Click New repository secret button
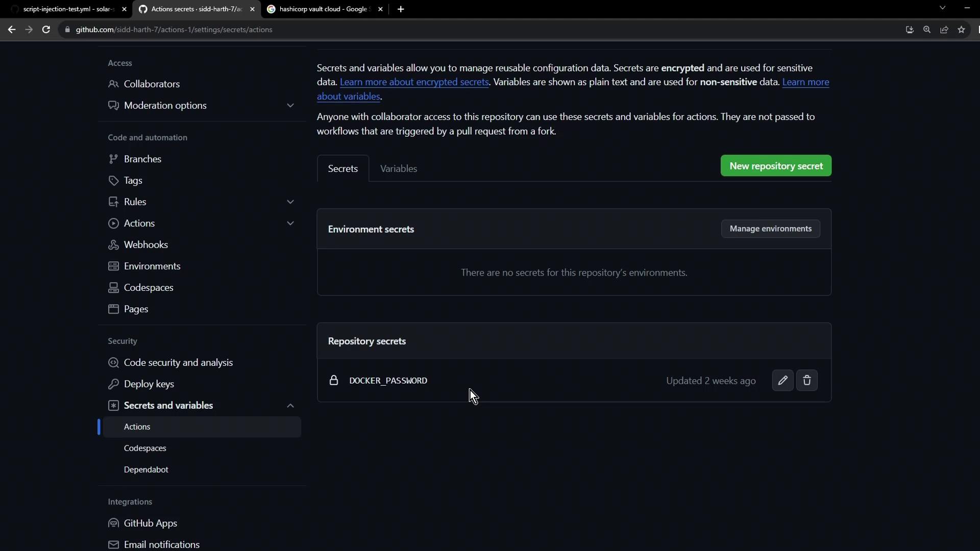The height and width of the screenshot is (551, 980). click(776, 166)
